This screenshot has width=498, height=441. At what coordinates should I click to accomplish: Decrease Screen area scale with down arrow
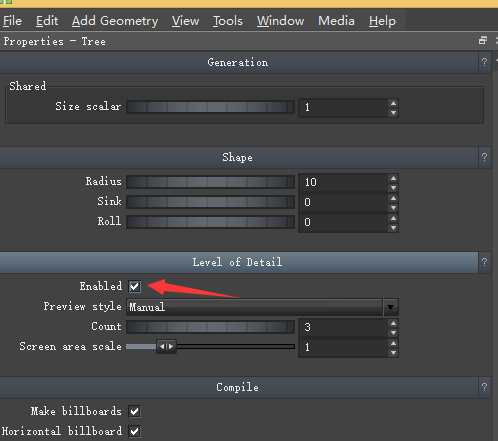pyautogui.click(x=393, y=353)
